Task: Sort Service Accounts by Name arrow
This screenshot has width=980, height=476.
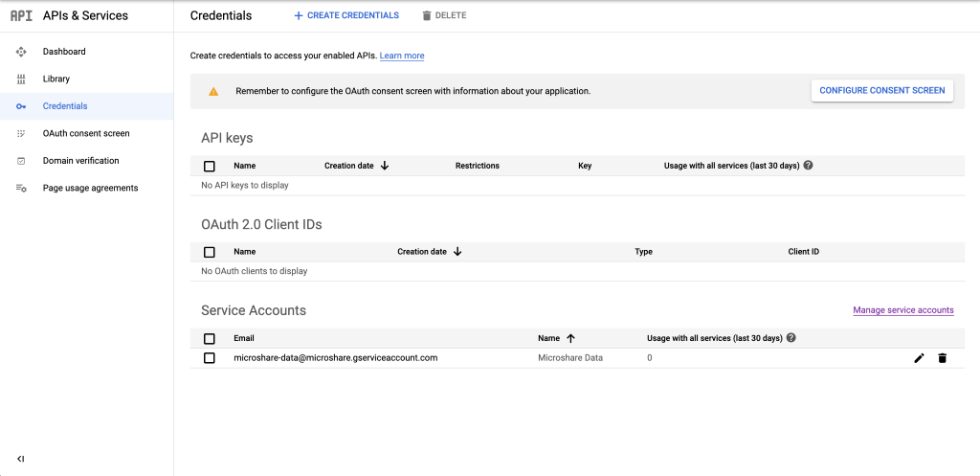Action: [x=570, y=338]
